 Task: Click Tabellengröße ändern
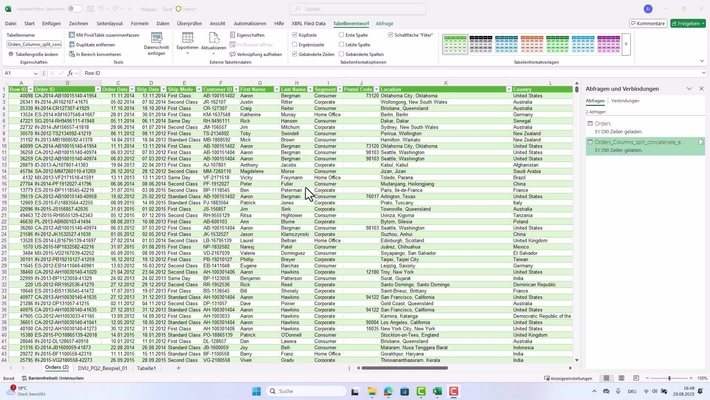coord(33,54)
